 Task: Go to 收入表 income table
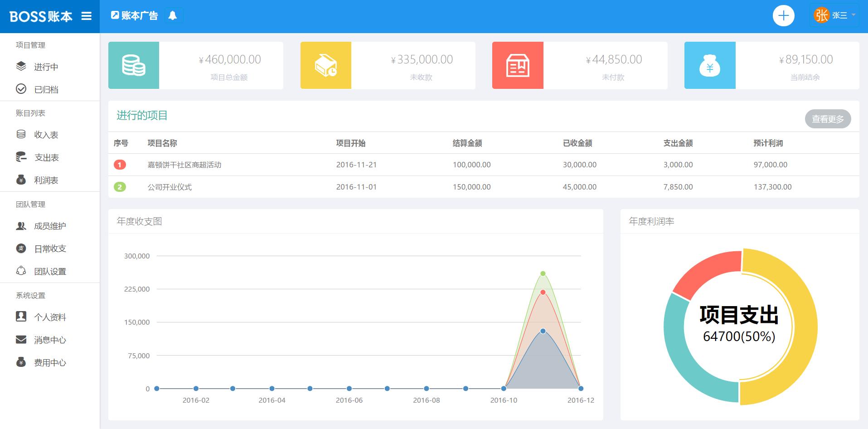click(46, 135)
